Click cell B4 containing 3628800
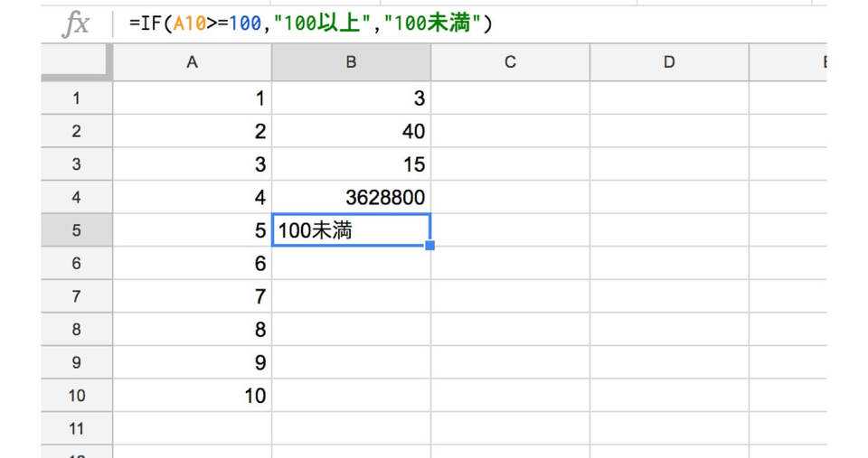This screenshot has height=458, width=868. pos(351,198)
